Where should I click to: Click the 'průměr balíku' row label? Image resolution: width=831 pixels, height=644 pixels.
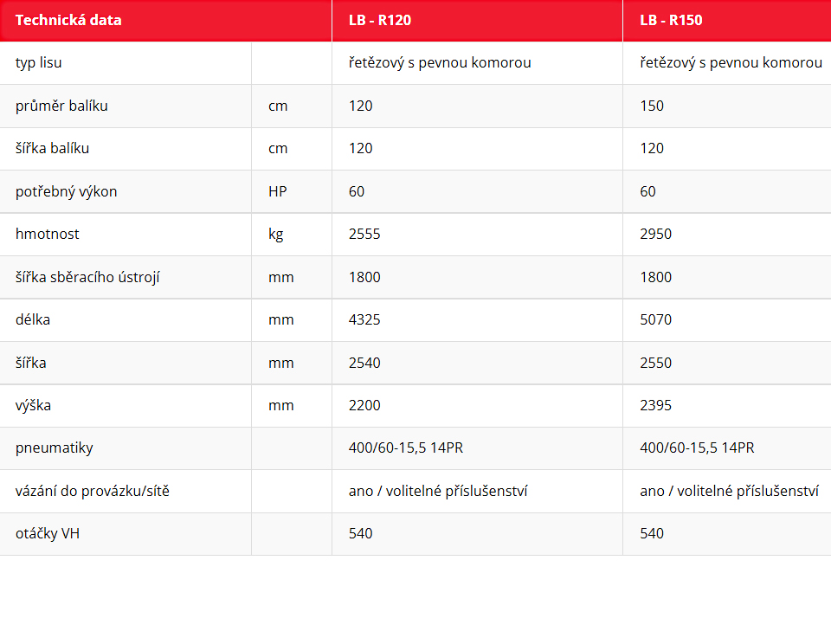pos(61,106)
